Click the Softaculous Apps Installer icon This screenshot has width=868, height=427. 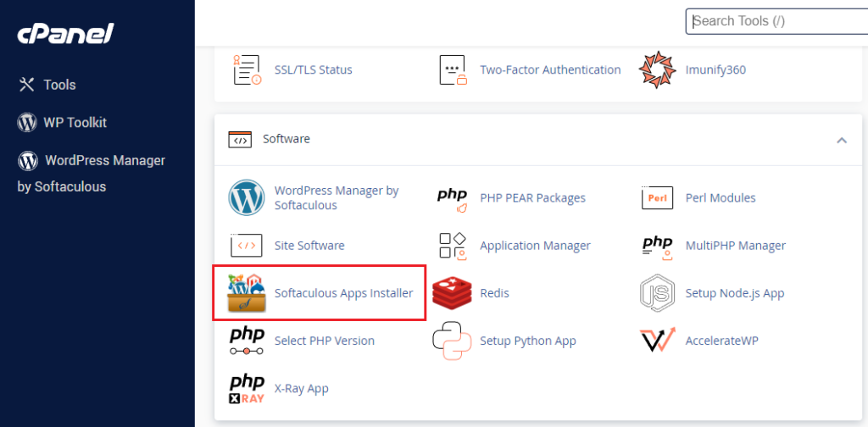point(247,293)
